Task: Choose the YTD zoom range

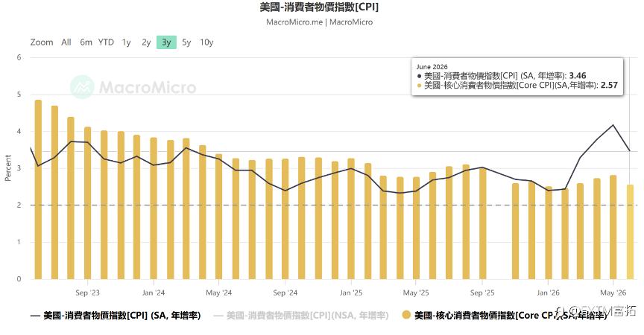Action: [106, 42]
